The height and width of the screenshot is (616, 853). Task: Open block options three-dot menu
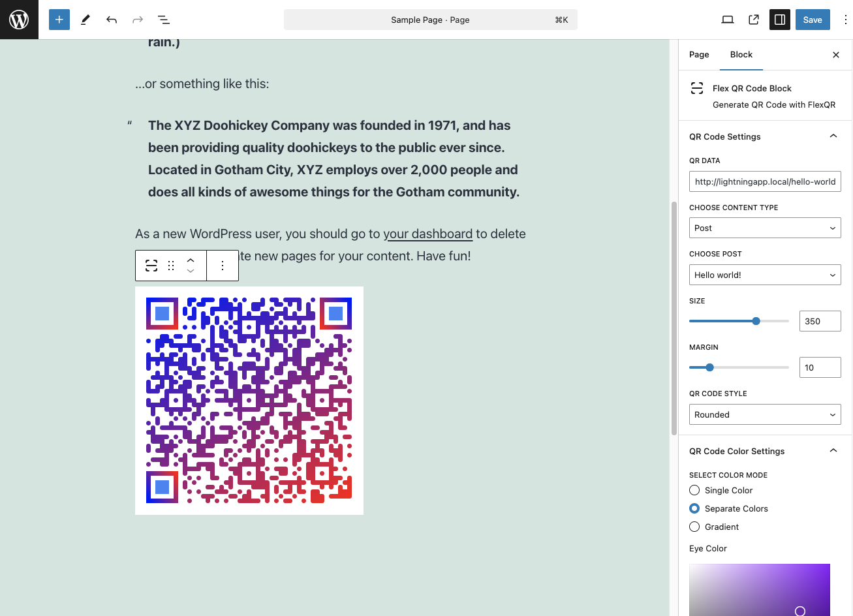click(x=223, y=266)
